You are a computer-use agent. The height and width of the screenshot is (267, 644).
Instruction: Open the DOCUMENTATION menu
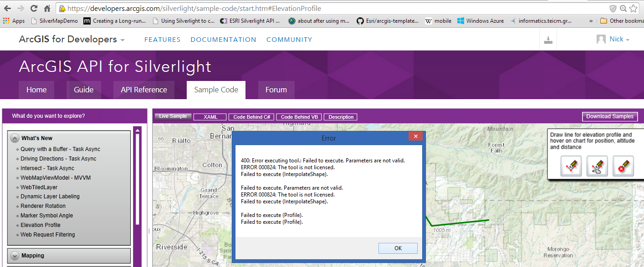pos(223,40)
